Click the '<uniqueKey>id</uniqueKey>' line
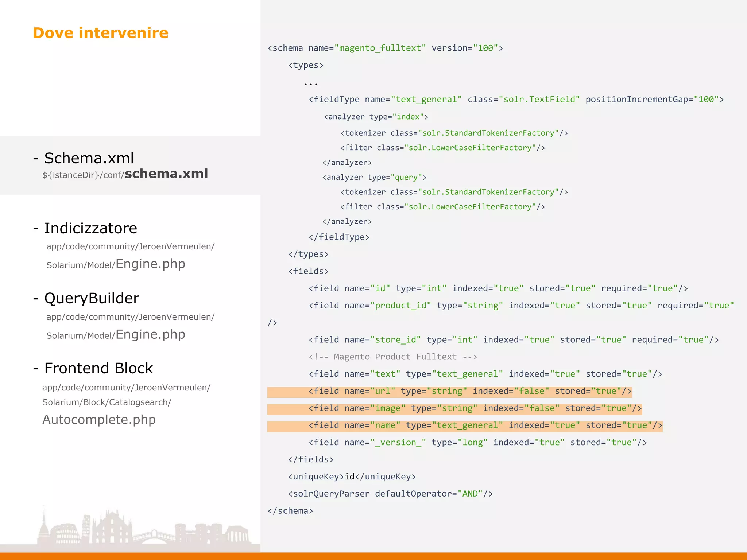Viewport: 747px width, 560px height. (352, 477)
